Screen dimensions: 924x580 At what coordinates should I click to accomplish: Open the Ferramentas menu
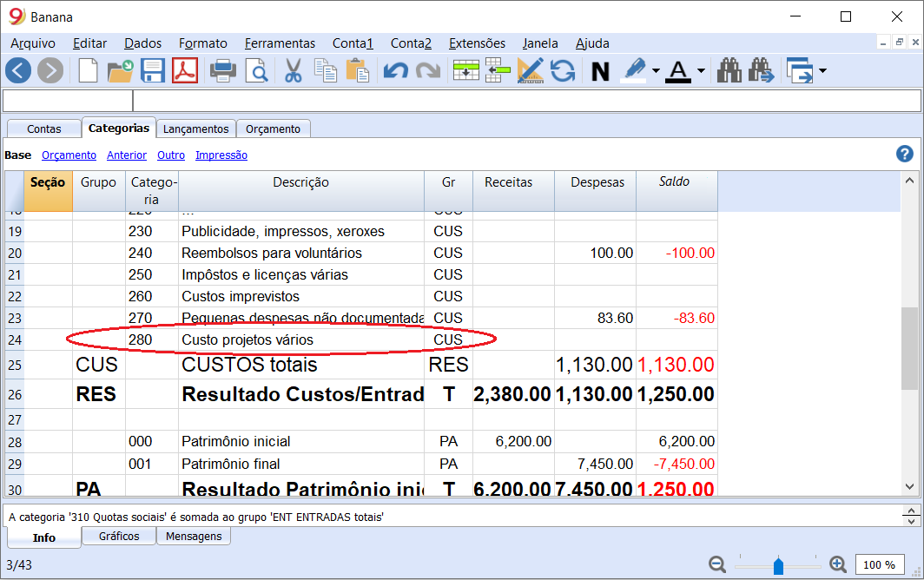(280, 43)
